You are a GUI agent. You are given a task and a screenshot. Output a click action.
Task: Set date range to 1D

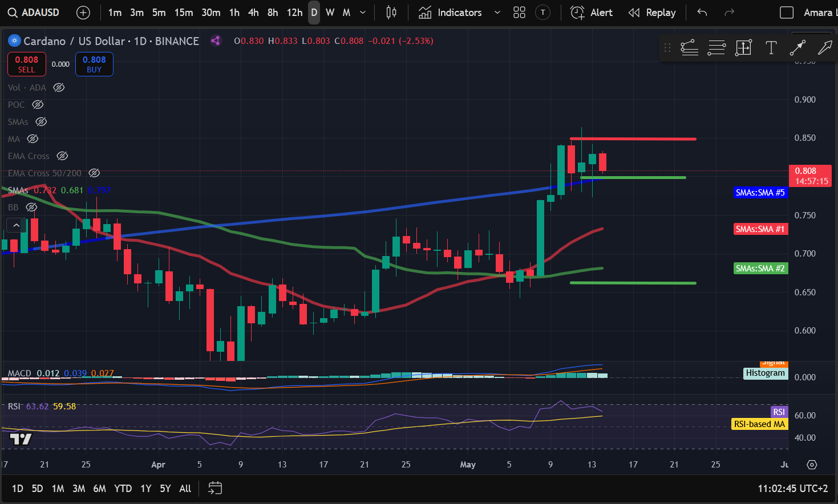18,489
